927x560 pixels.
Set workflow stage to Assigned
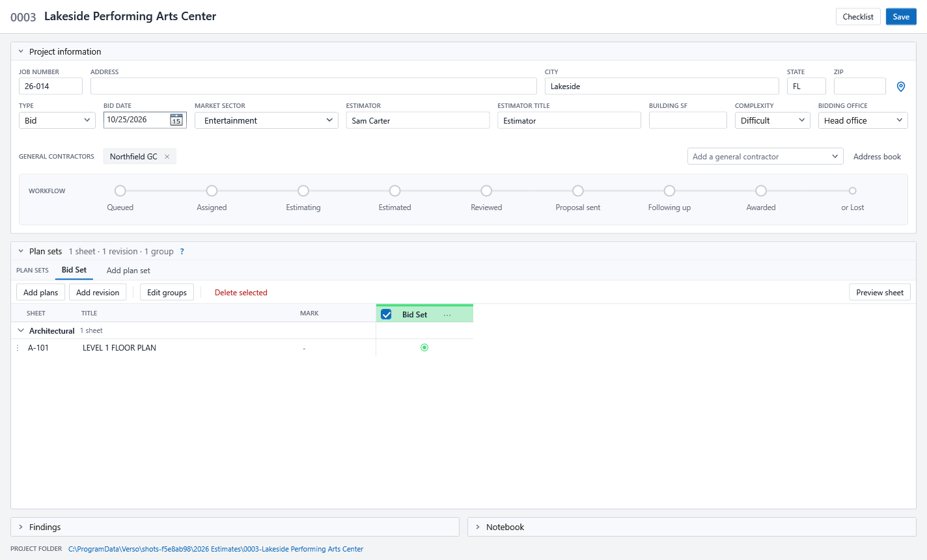coord(212,191)
